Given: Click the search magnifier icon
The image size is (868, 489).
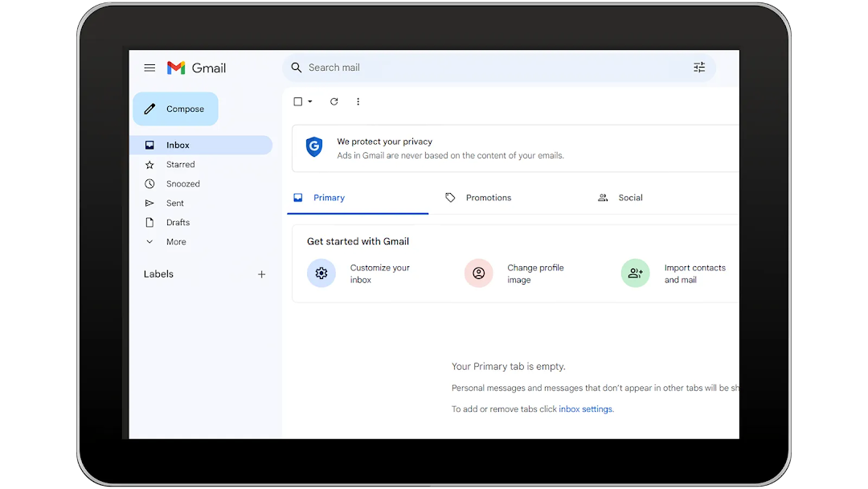Looking at the screenshot, I should [x=296, y=68].
